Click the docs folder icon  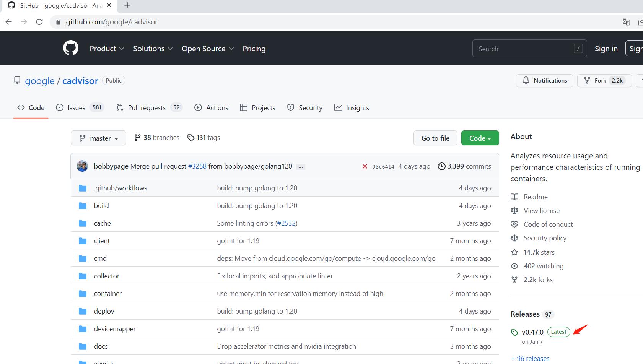pyautogui.click(x=83, y=346)
